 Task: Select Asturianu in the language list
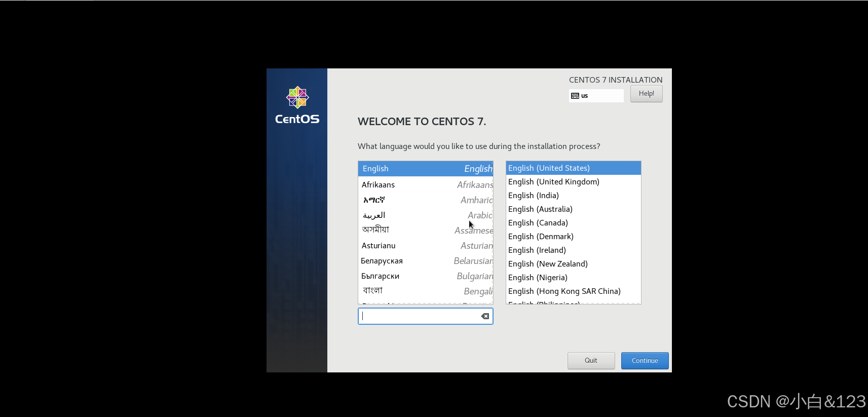click(425, 246)
